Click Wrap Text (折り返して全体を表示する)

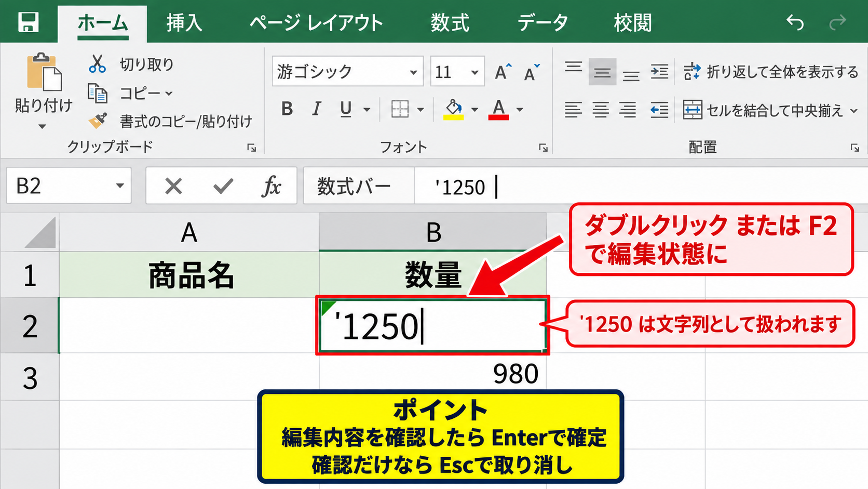[770, 72]
